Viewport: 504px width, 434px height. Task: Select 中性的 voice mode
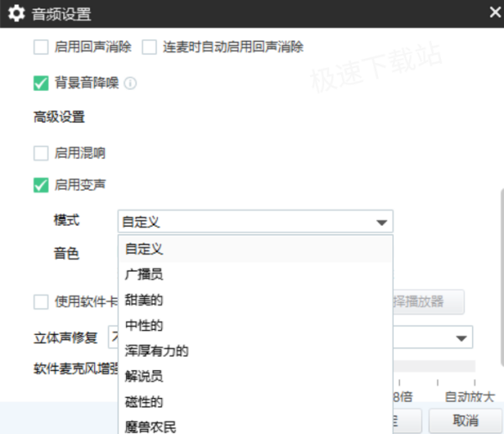click(x=255, y=325)
